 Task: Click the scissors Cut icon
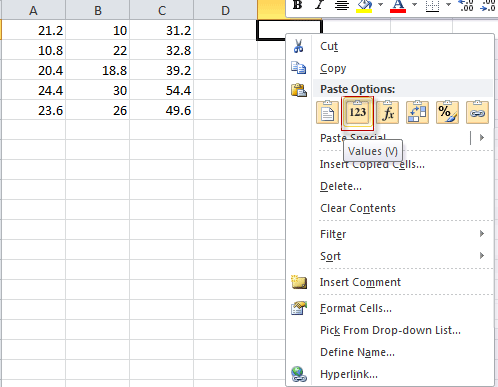coord(298,46)
